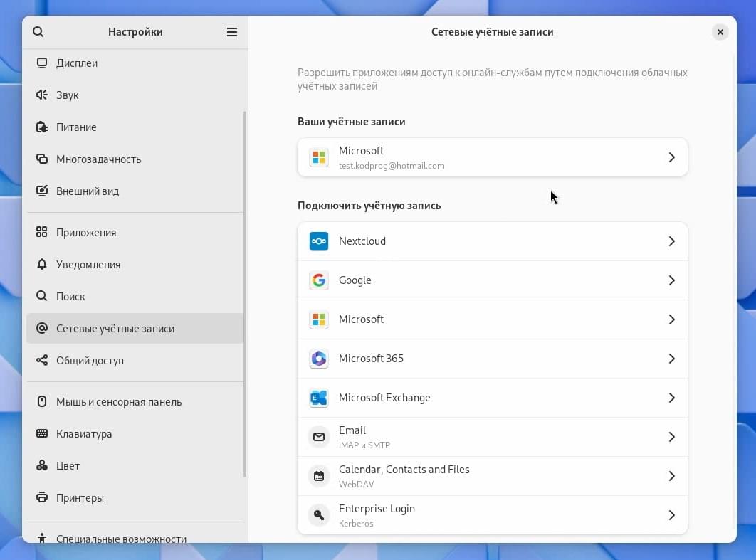The height and width of the screenshot is (560, 756).
Task: Connect a Microsoft Exchange account
Action: [493, 398]
